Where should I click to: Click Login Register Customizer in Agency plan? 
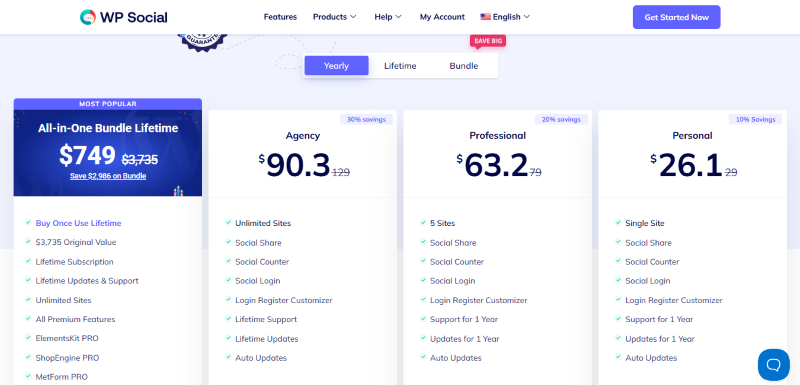pos(284,300)
